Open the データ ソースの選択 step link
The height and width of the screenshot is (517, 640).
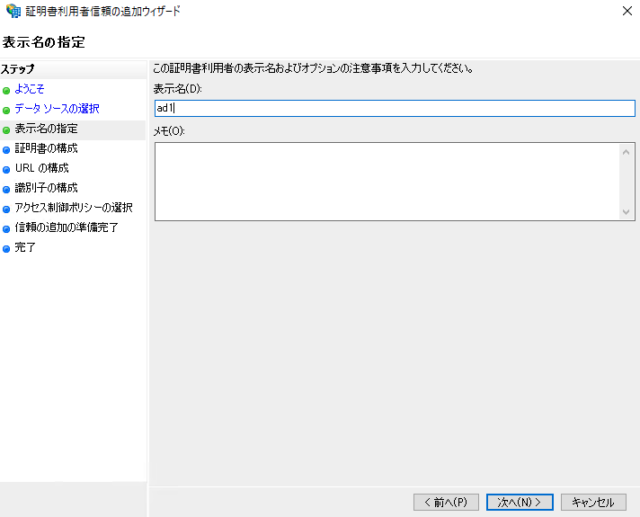point(57,109)
